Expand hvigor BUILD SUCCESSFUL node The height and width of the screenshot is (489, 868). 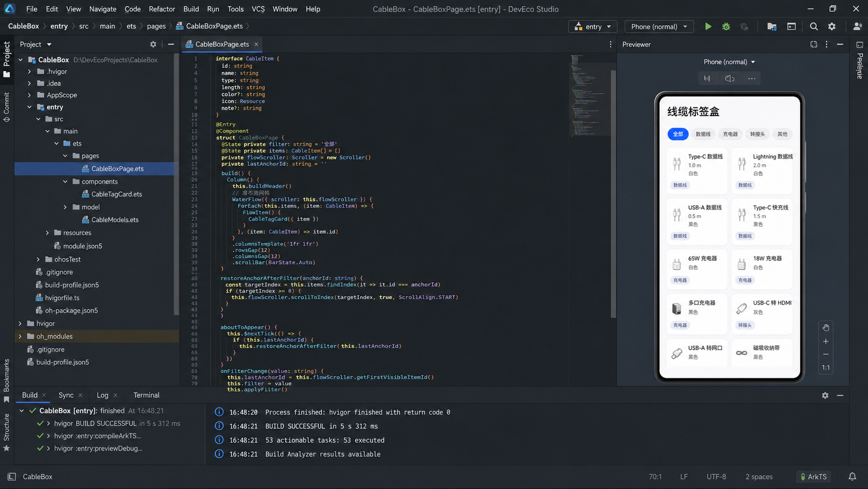click(48, 424)
